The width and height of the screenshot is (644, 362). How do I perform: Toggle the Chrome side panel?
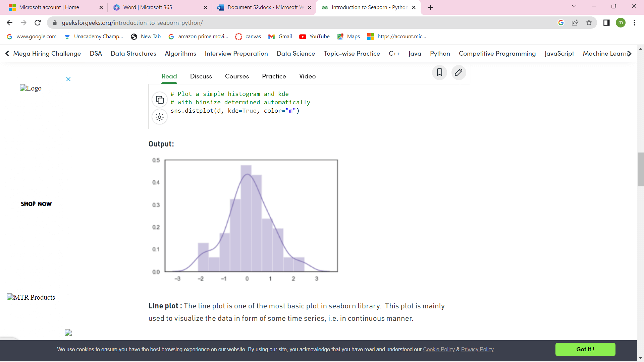[x=606, y=22]
